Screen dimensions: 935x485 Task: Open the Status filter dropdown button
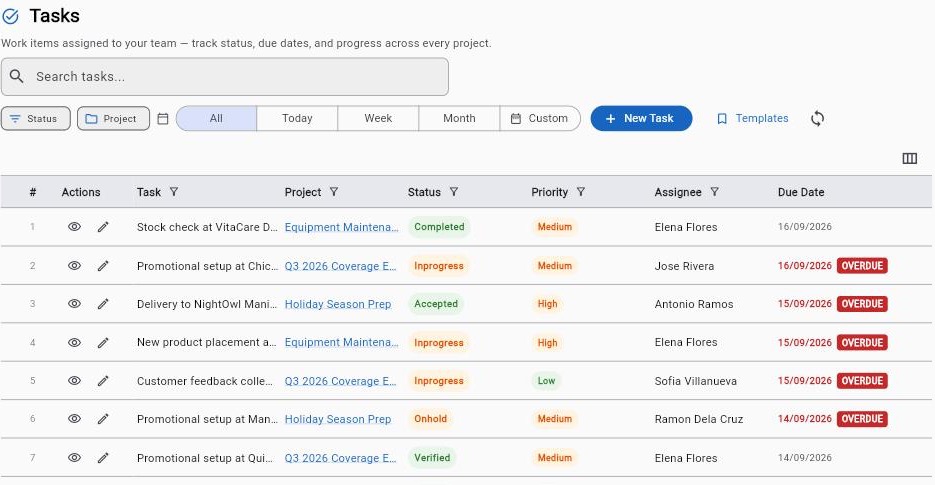pyautogui.click(x=36, y=118)
